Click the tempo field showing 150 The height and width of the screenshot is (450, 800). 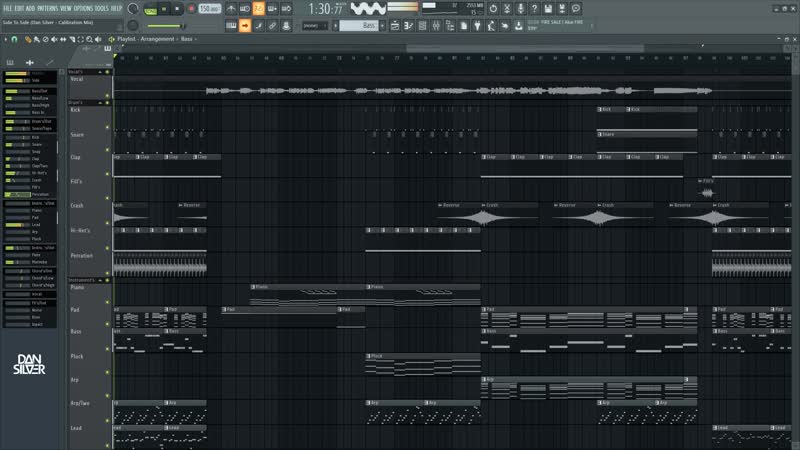coord(209,9)
